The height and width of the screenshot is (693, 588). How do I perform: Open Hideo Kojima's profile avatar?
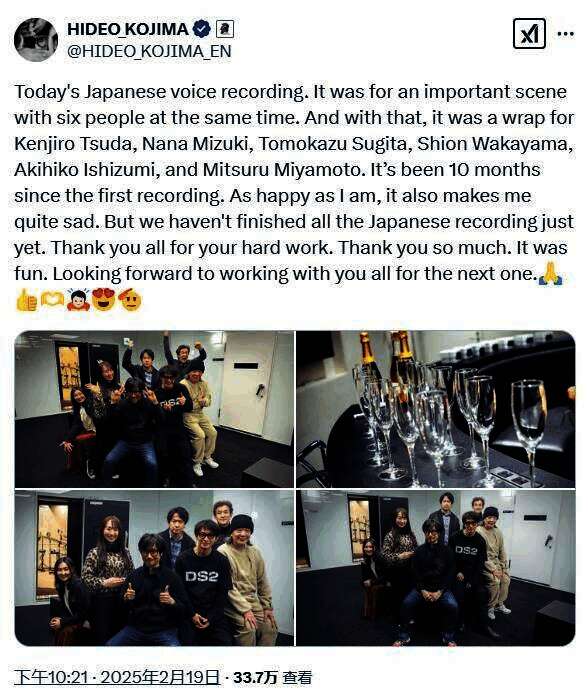click(x=36, y=40)
